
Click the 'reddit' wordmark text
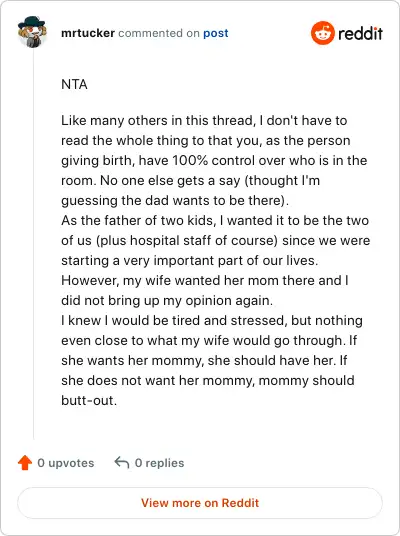click(x=360, y=33)
